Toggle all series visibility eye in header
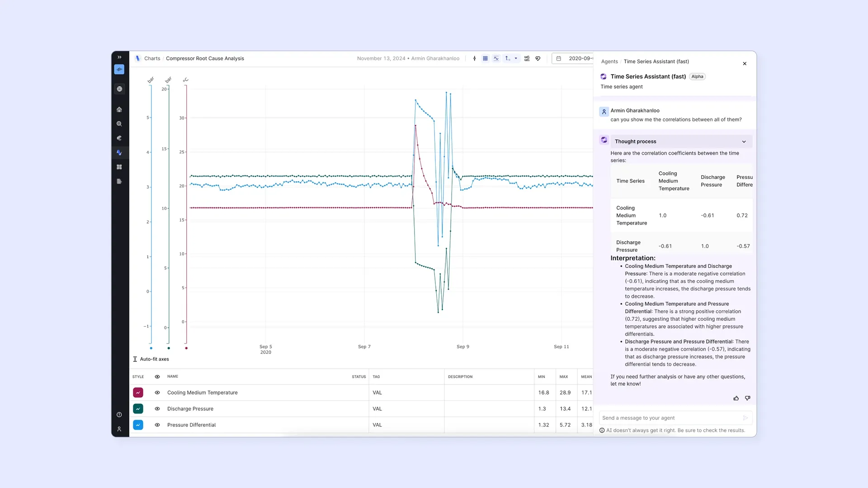The height and width of the screenshot is (488, 868). pyautogui.click(x=157, y=377)
